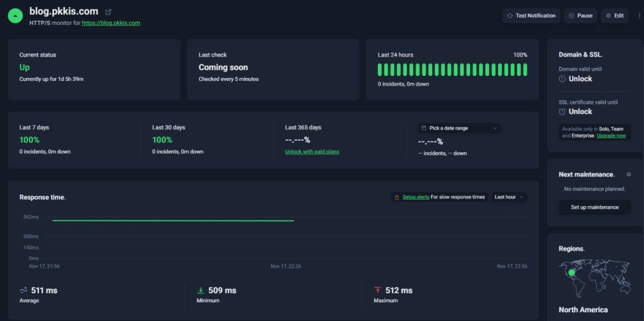Expand the Pick a date range dropdown
This screenshot has width=644, height=321.
click(460, 128)
